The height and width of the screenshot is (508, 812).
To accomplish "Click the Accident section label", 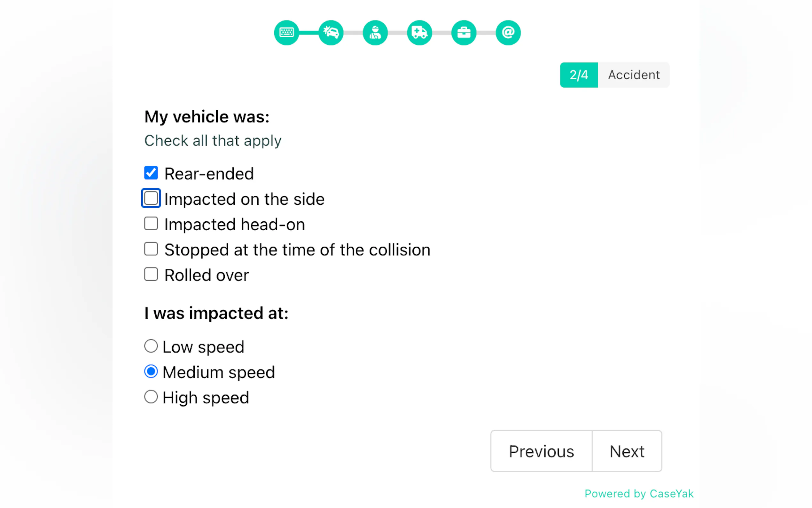I will pyautogui.click(x=634, y=75).
